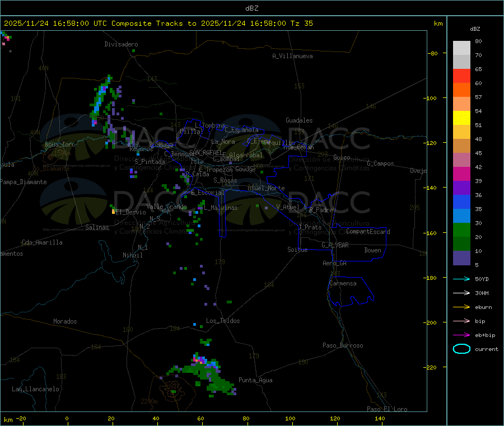Click the L_Malvinas map label
504x426 pixels.
click(221, 208)
